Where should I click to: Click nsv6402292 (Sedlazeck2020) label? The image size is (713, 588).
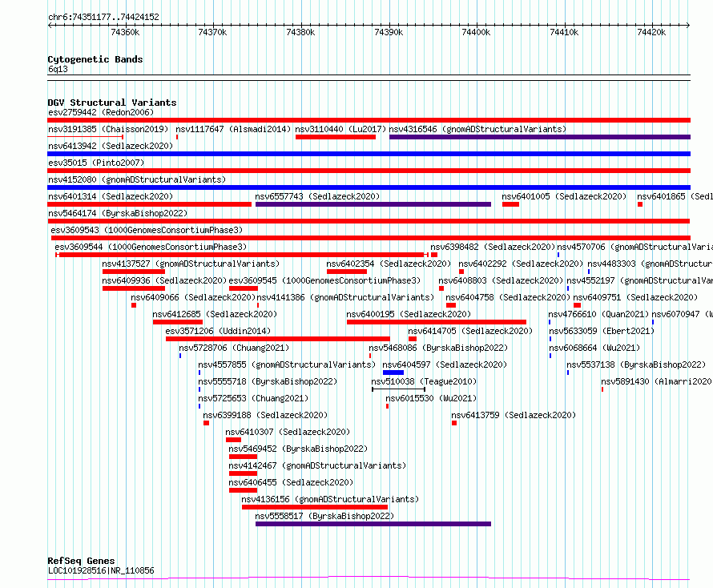521,264
